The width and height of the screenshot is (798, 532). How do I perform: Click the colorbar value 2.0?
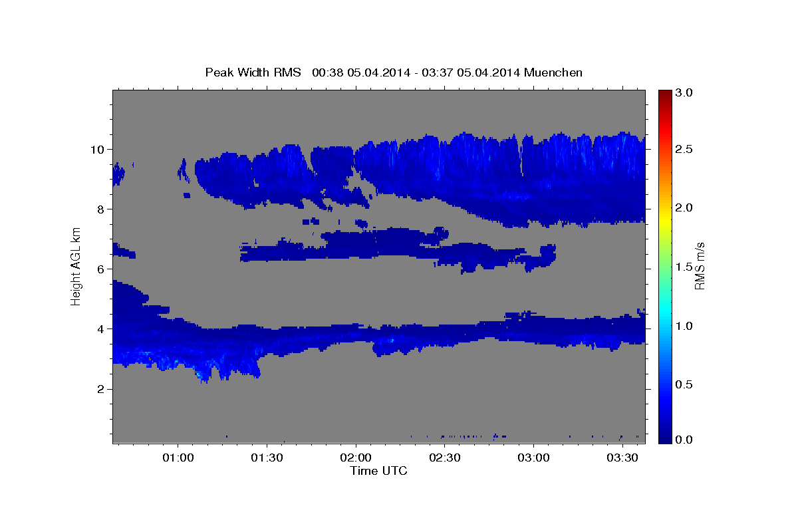(684, 208)
